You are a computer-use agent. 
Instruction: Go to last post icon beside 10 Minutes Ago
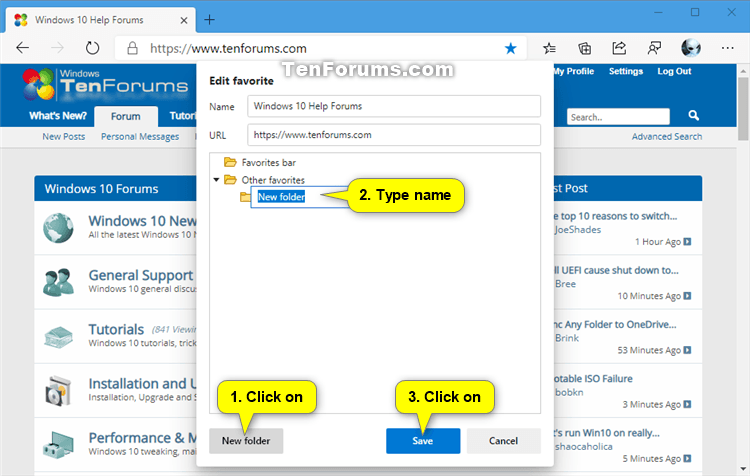(687, 296)
